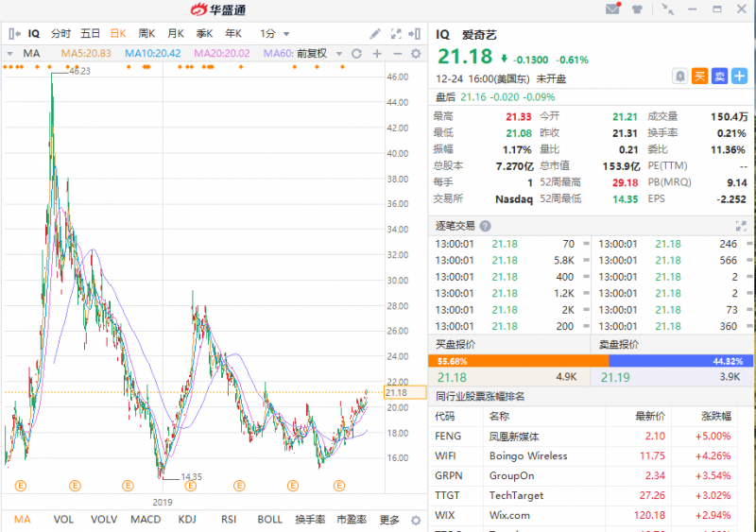
Task: Sort by 代码 column header
Action: [x=444, y=416]
